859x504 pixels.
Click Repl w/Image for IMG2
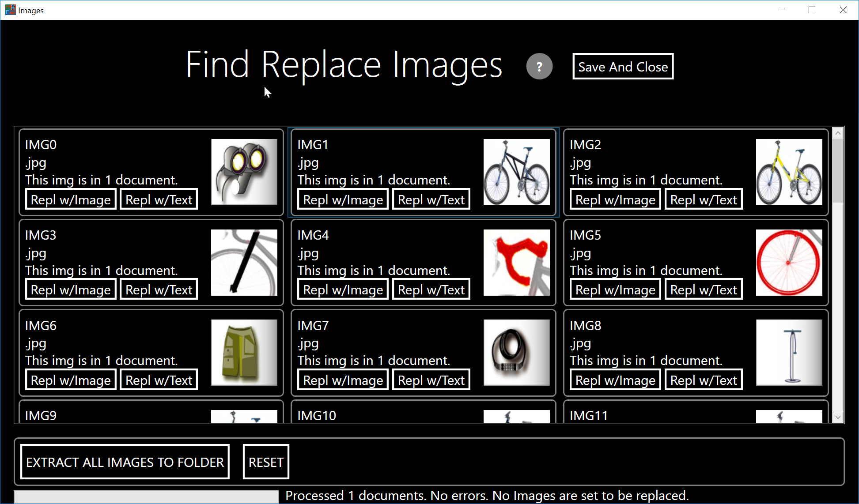[615, 199]
